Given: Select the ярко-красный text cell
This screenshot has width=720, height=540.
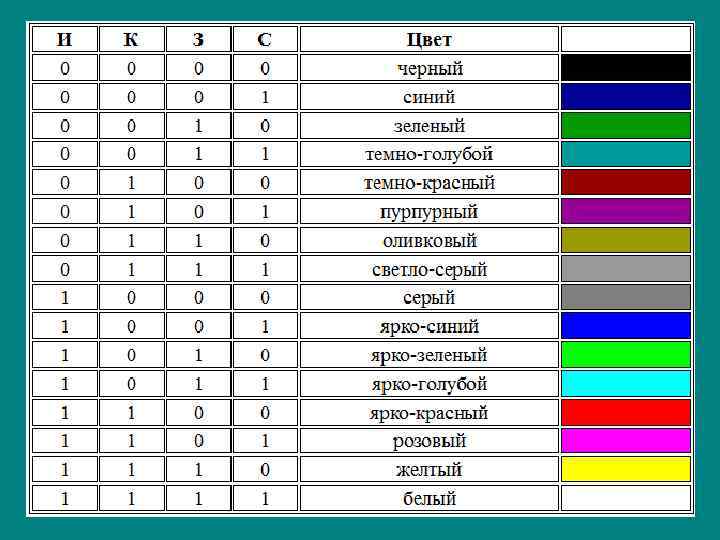Looking at the screenshot, I should click(x=429, y=412).
